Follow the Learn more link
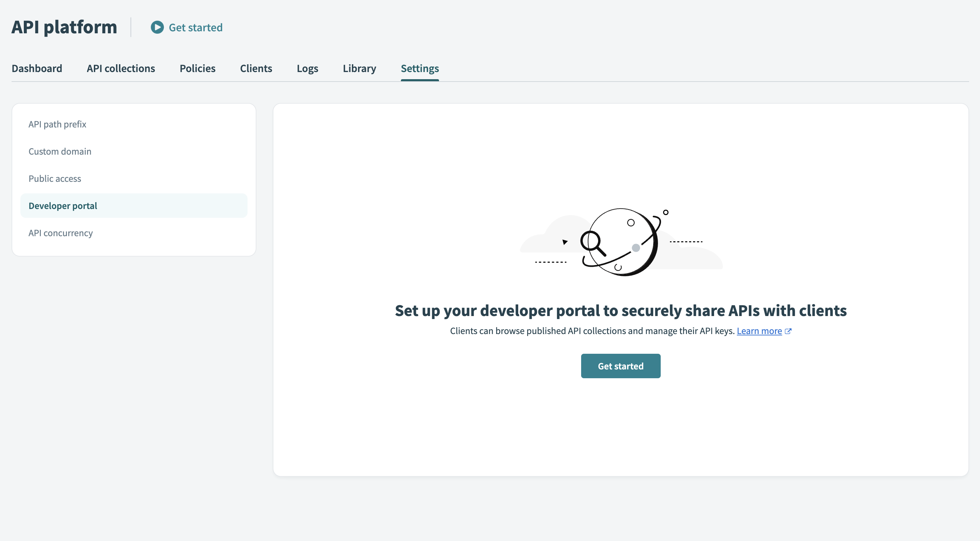Image resolution: width=980 pixels, height=541 pixels. coord(760,331)
